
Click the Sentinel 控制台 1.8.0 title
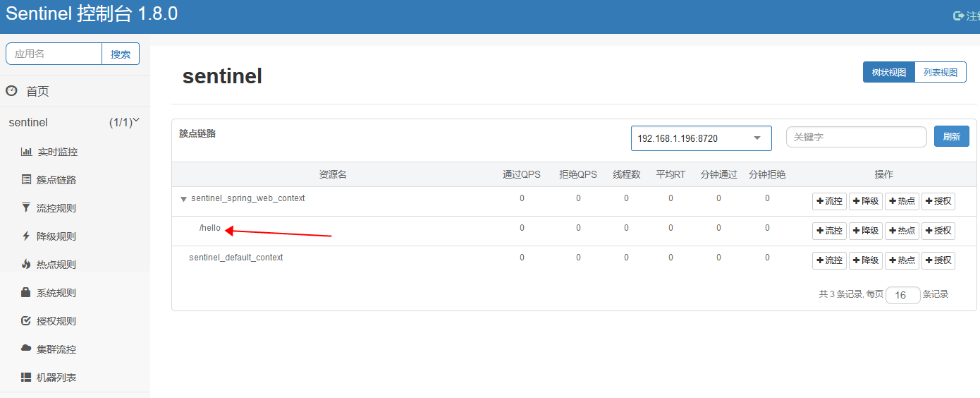tap(92, 13)
